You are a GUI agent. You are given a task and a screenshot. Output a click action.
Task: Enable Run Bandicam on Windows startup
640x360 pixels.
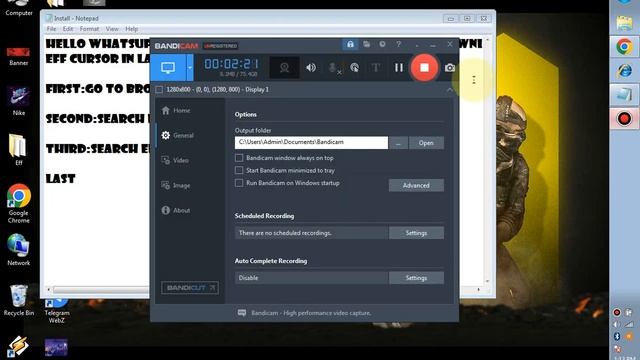(239, 183)
